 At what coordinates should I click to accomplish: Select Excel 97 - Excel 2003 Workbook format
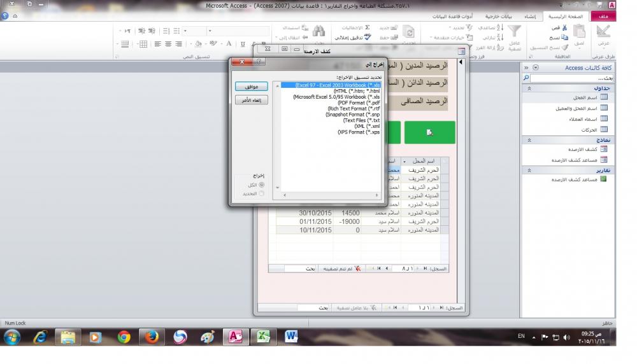click(331, 85)
